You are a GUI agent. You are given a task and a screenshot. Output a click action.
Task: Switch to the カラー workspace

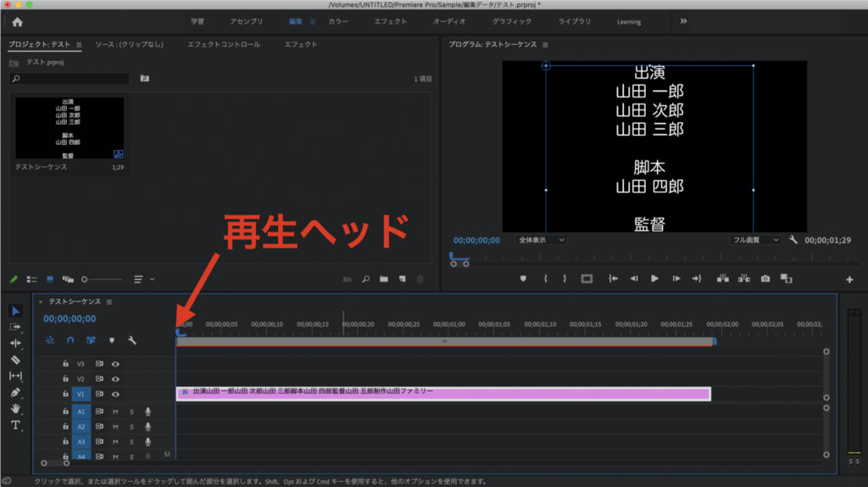coord(338,21)
